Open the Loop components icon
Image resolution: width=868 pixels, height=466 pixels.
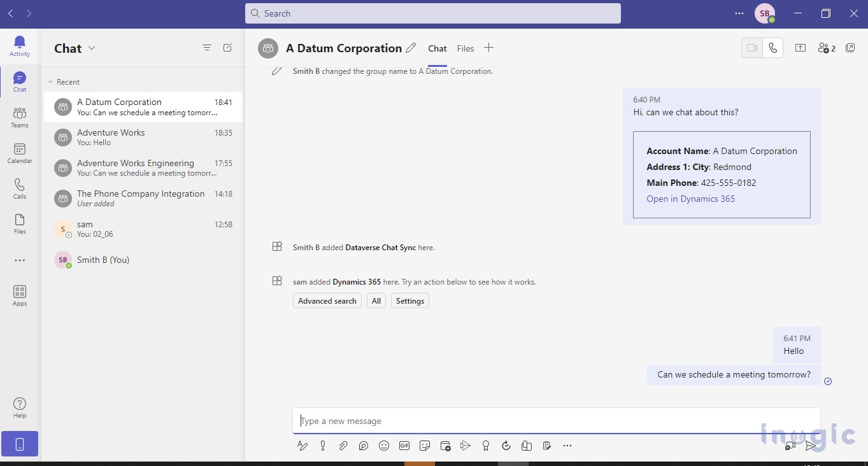[364, 446]
